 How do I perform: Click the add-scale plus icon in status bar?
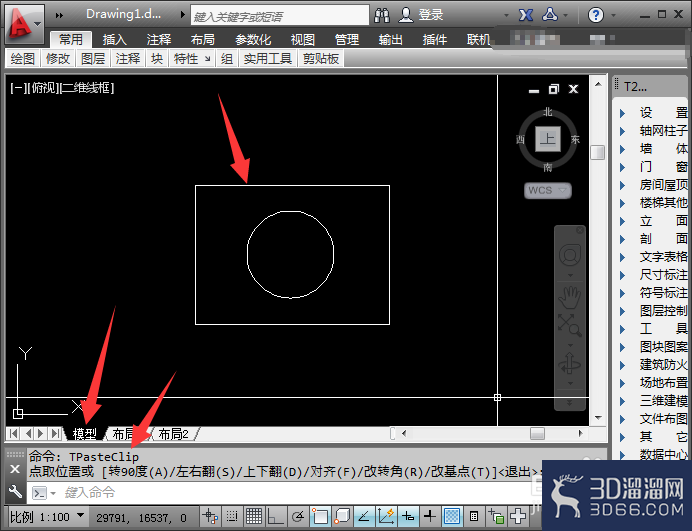point(496,516)
